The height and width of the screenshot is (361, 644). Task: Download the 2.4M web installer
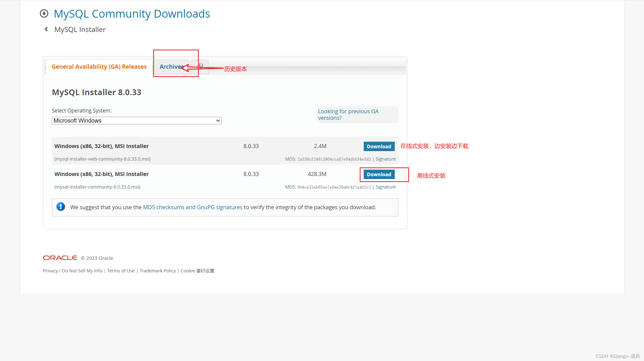tap(379, 146)
